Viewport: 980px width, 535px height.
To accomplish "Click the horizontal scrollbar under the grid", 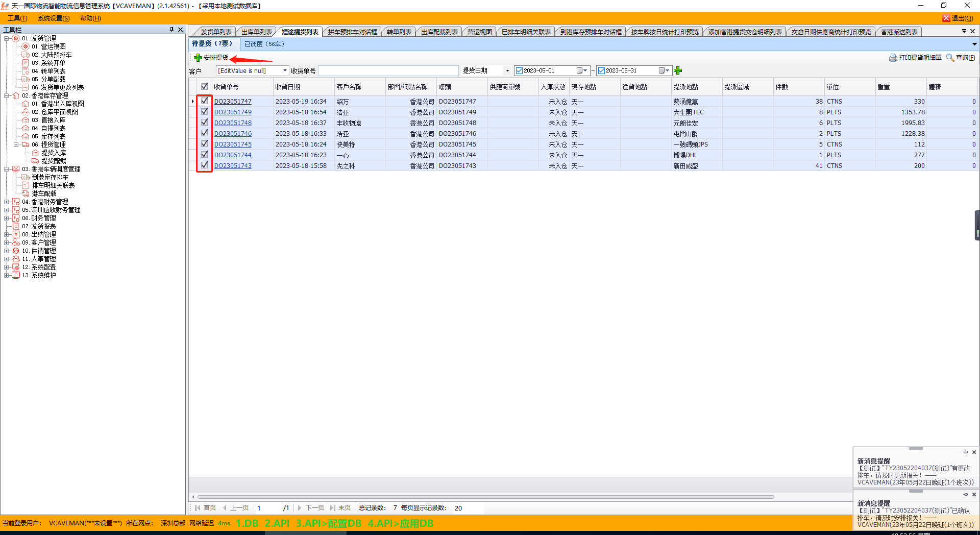I will click(x=485, y=497).
